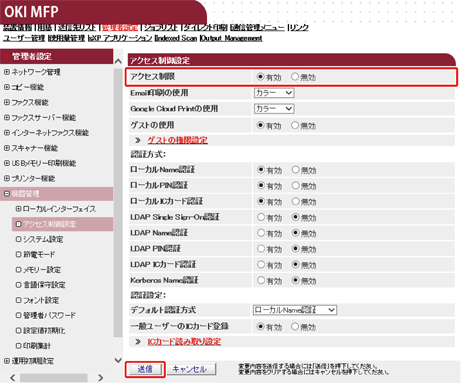Click the sidebar horizontal scrollbar thumb
Screen dimensions: 466x386
click(x=54, y=378)
